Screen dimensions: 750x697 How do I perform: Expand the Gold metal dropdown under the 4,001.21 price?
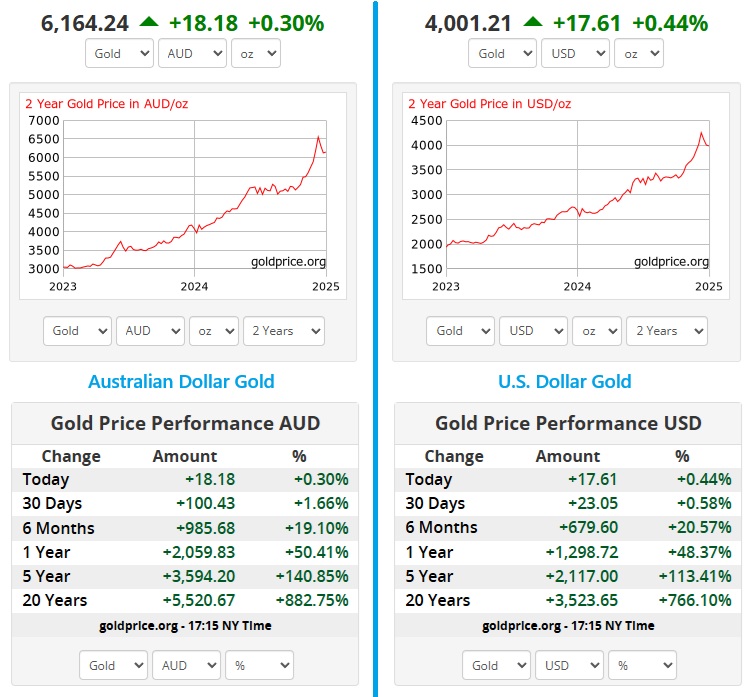(x=502, y=54)
